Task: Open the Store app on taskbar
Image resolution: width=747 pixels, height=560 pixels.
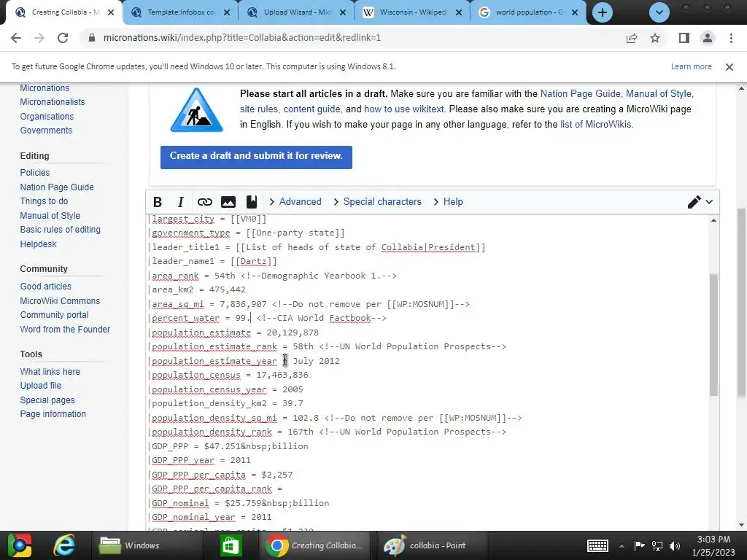Action: tap(231, 545)
